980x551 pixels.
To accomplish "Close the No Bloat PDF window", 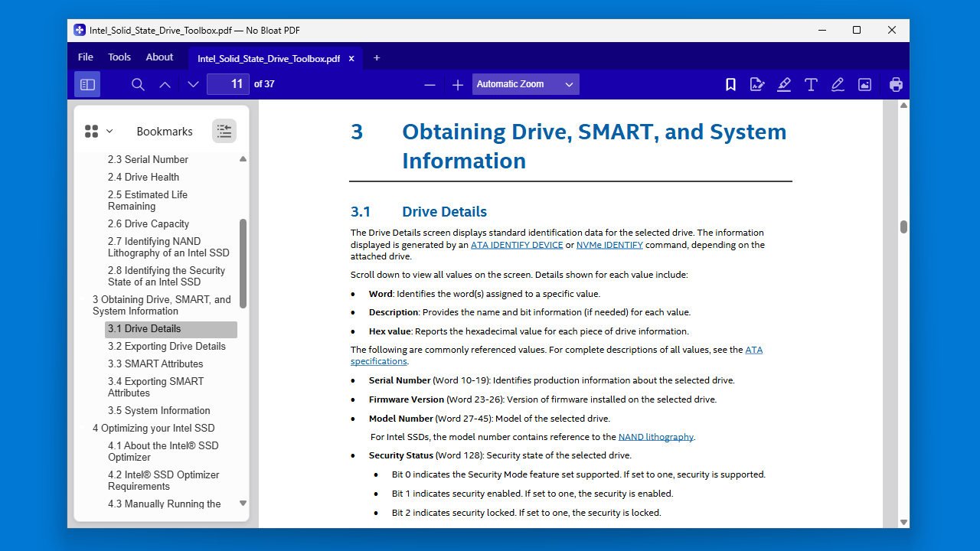I will point(892,30).
